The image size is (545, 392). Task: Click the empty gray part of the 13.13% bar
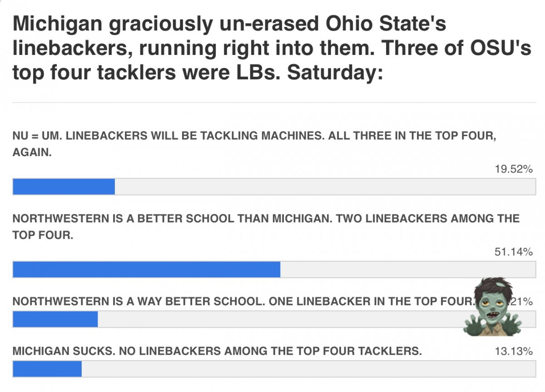click(308, 369)
